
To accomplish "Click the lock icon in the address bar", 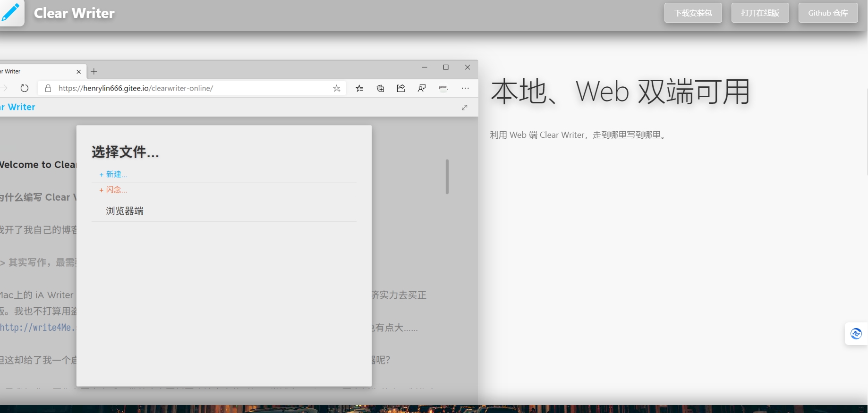I will click(x=48, y=88).
